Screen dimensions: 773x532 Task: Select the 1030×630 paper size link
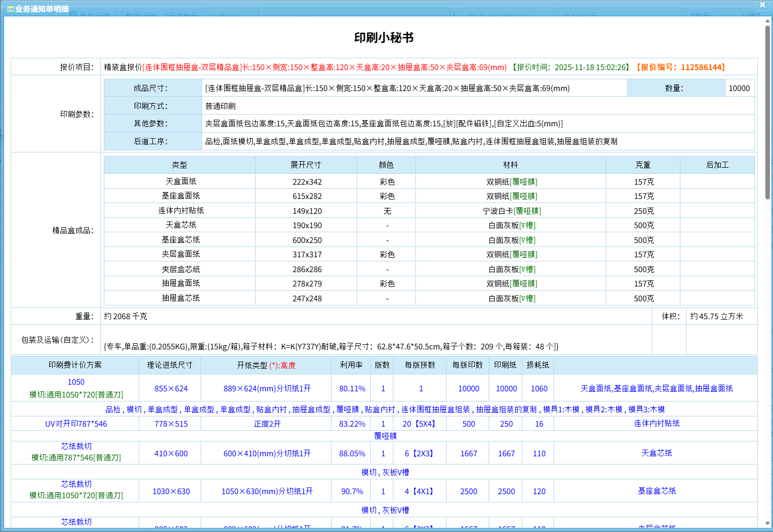tap(171, 492)
